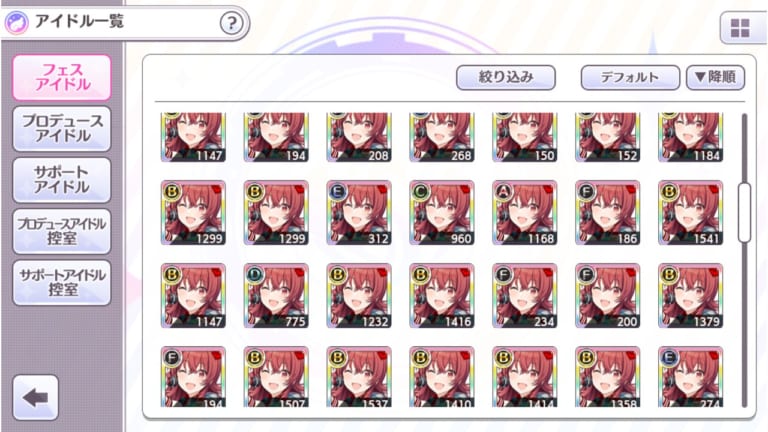Select the F-rank idol with 234
Image resolution: width=768 pixels, height=432 pixels.
coord(525,295)
